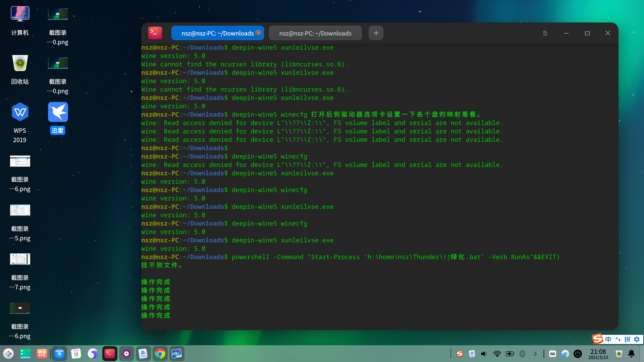Open the launcher from the dock
The width and height of the screenshot is (644, 362).
pyautogui.click(x=8, y=354)
